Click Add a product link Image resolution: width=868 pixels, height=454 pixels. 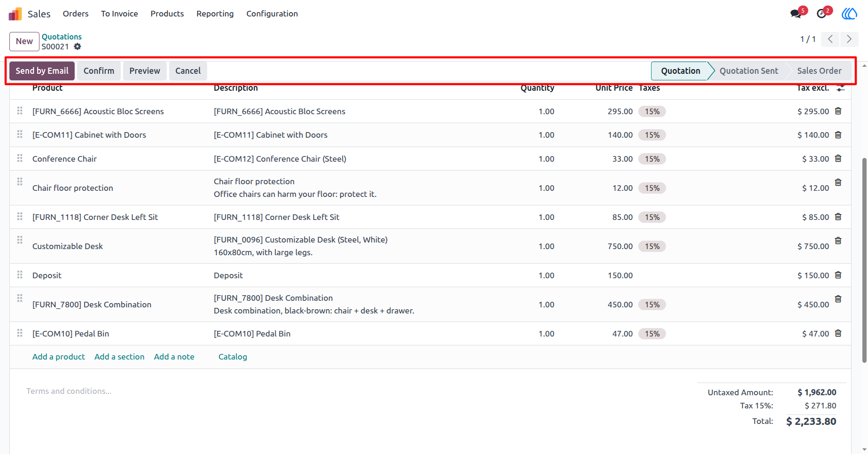[59, 357]
